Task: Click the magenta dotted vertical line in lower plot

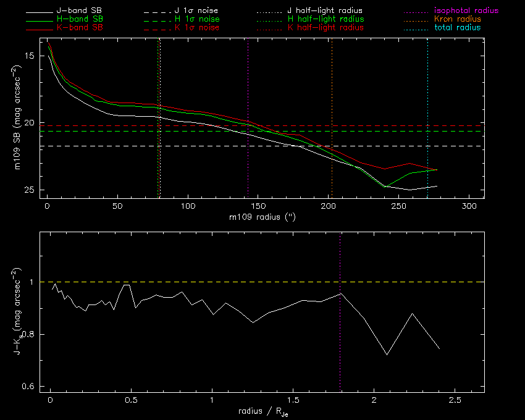Action: coord(340,346)
